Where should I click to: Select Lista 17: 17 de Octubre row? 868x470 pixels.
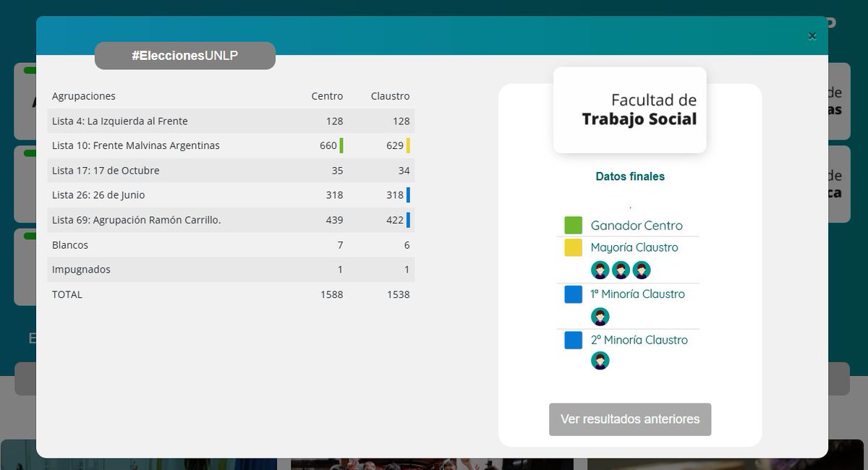(231, 171)
